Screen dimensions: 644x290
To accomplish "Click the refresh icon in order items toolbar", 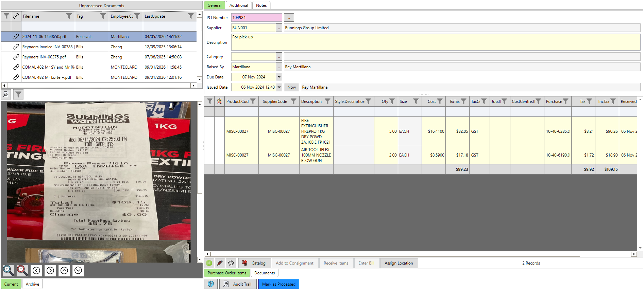I will click(231, 263).
